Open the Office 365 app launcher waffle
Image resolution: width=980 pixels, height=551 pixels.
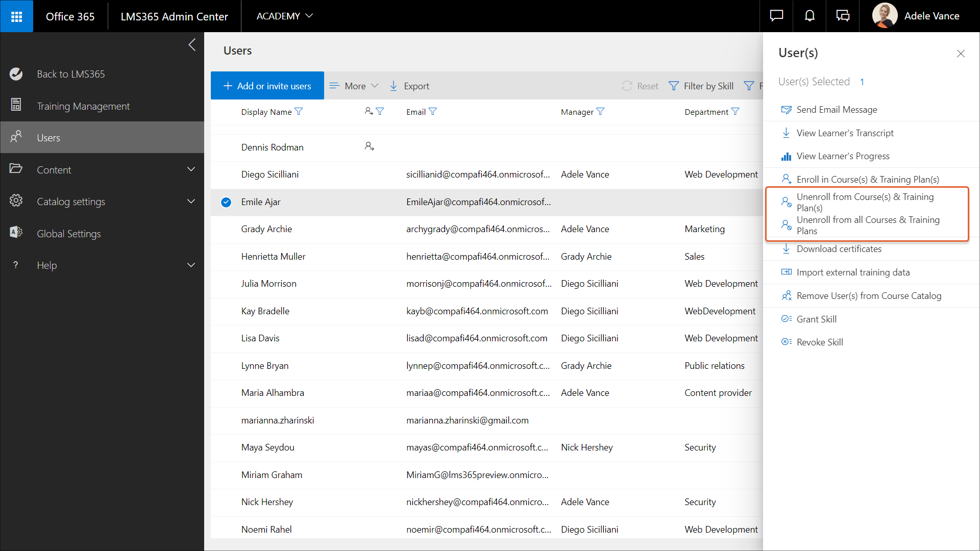click(x=16, y=16)
